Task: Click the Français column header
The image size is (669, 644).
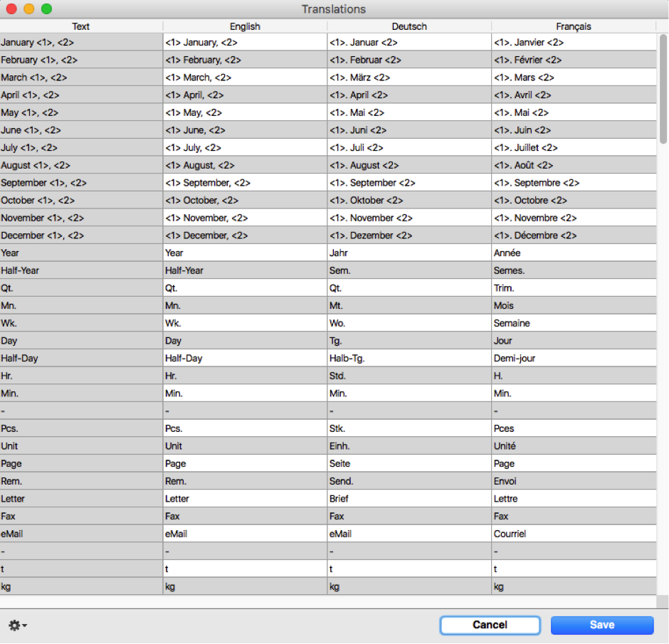Action: pyautogui.click(x=574, y=26)
